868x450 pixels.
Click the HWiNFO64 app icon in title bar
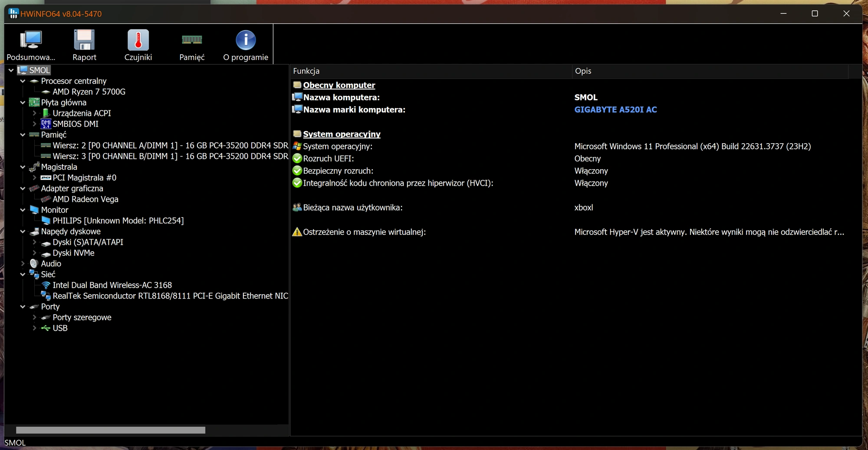click(x=13, y=13)
